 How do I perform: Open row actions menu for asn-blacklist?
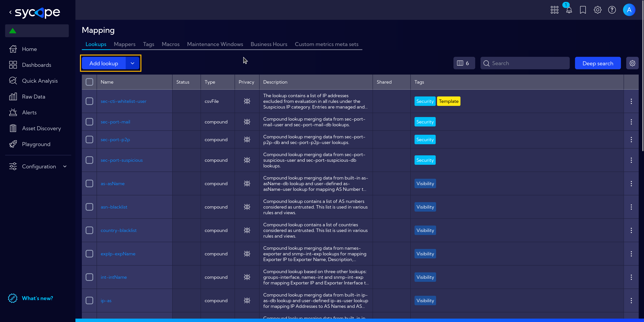(631, 207)
